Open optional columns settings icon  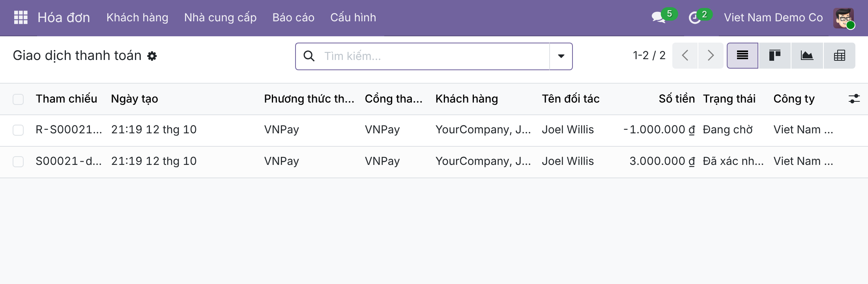click(854, 99)
